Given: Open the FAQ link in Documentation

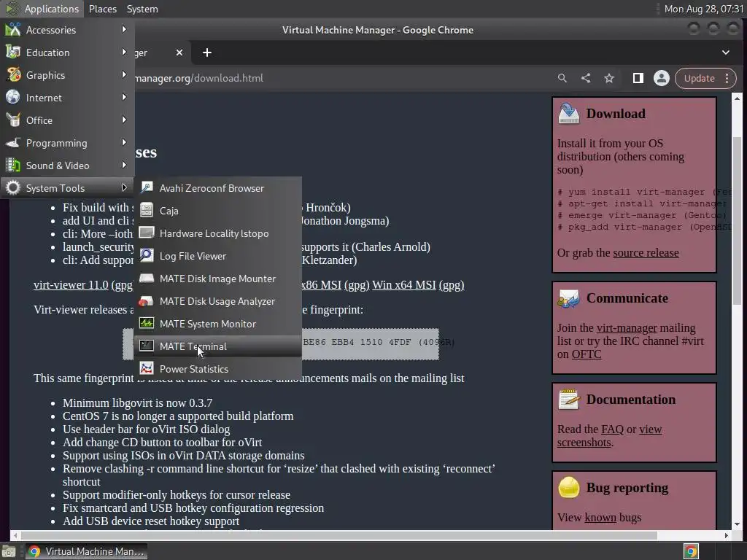Looking at the screenshot, I should [612, 429].
